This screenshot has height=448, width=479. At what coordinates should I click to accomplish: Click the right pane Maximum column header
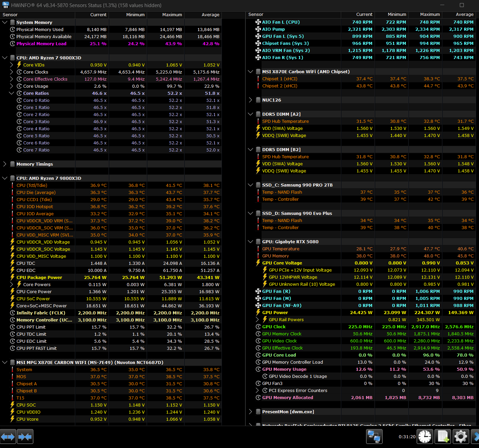pyautogui.click(x=425, y=15)
